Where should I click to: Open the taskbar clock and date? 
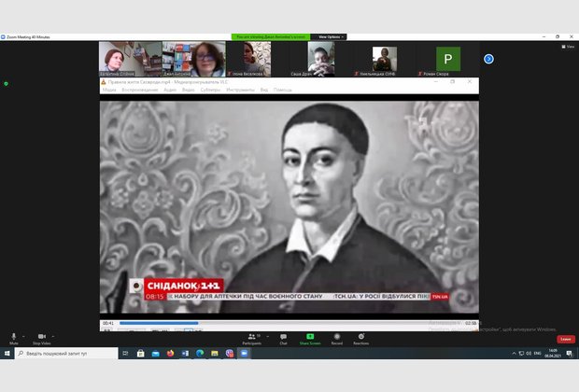tap(554, 353)
